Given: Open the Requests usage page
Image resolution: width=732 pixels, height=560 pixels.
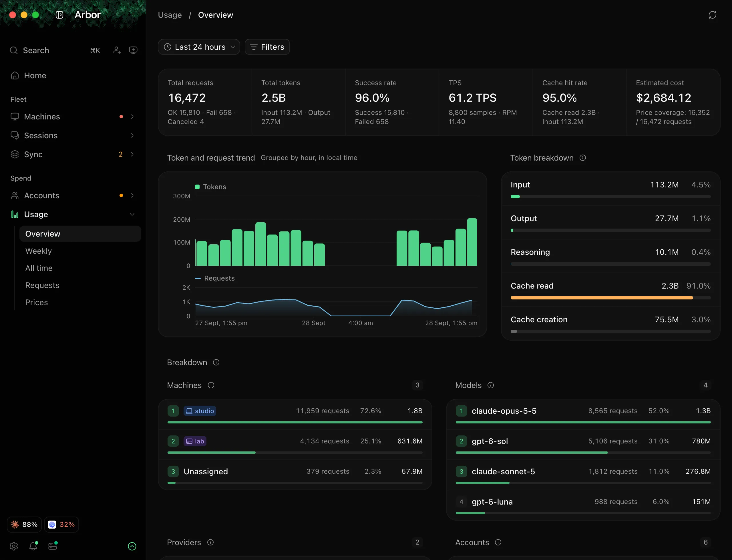Looking at the screenshot, I should tap(80, 285).
